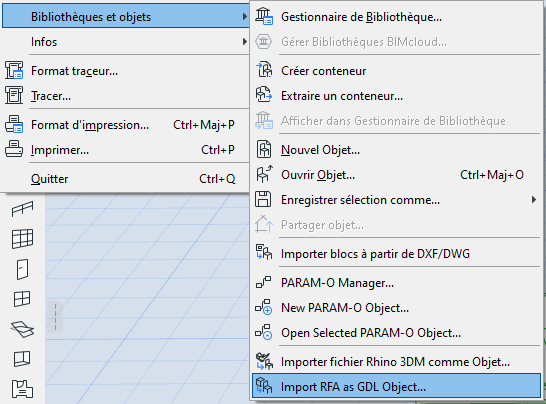Click the Créer conteneur icon
This screenshot has height=404, width=546.
(x=264, y=70)
